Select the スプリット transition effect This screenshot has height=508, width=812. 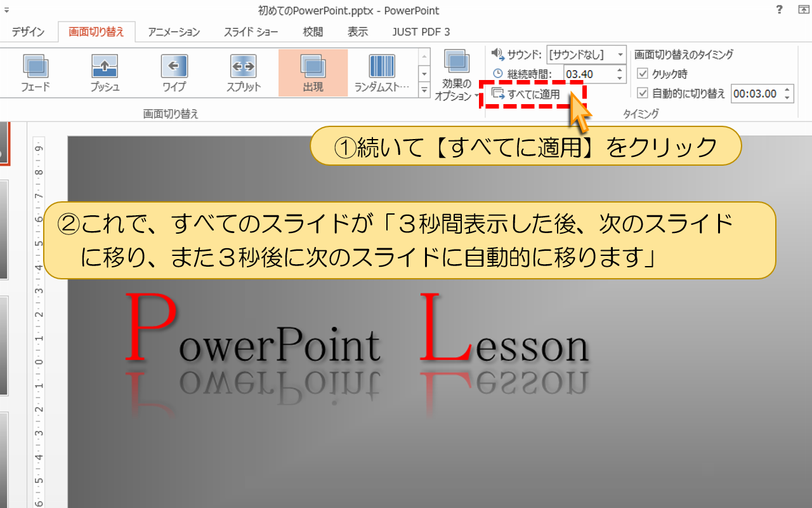point(244,73)
